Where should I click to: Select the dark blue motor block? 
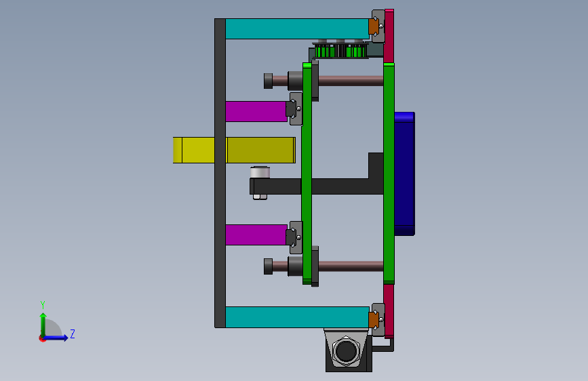404,174
